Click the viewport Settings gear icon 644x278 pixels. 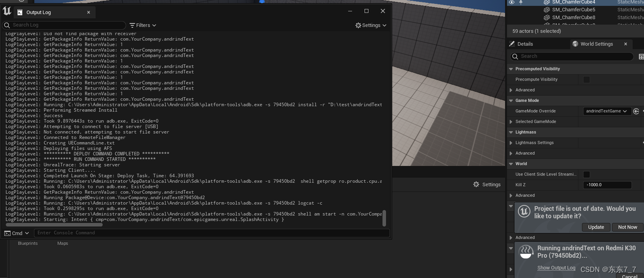click(476, 184)
